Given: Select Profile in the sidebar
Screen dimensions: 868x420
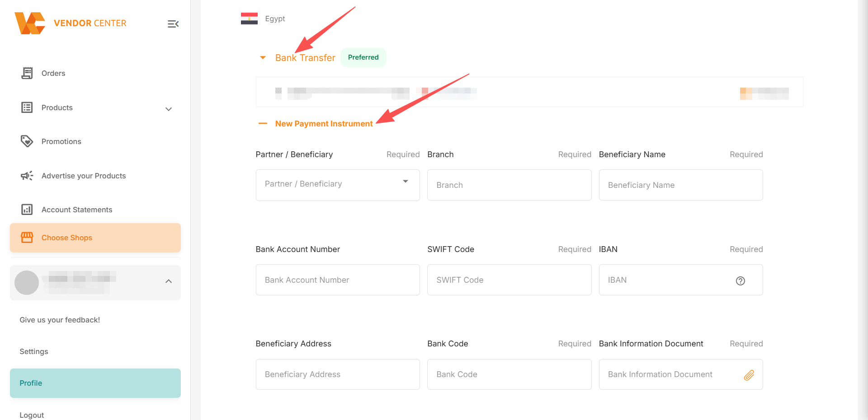Looking at the screenshot, I should pos(95,383).
